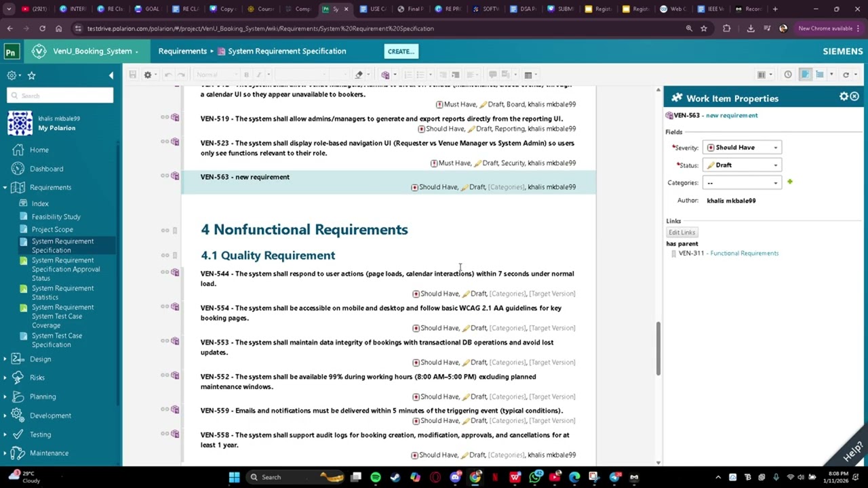
Task: Click My Polarion user link
Action: click(x=57, y=128)
